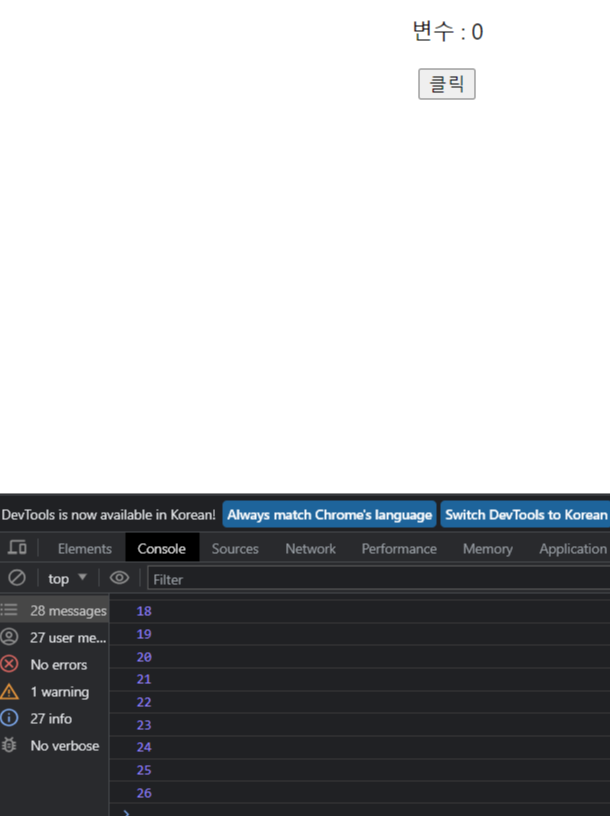This screenshot has width=610, height=816.
Task: Filter by 27 user messages
Action: click(x=54, y=637)
